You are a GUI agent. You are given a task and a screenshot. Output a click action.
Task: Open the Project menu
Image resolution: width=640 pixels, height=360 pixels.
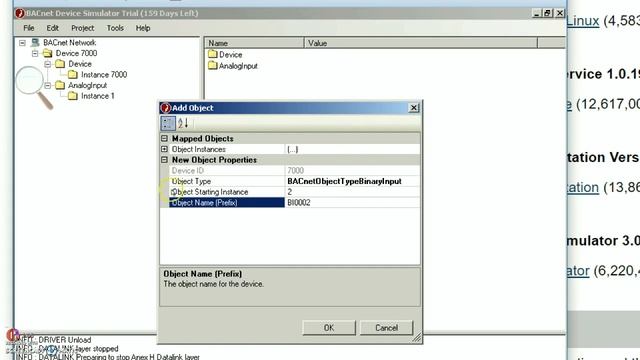point(82,28)
